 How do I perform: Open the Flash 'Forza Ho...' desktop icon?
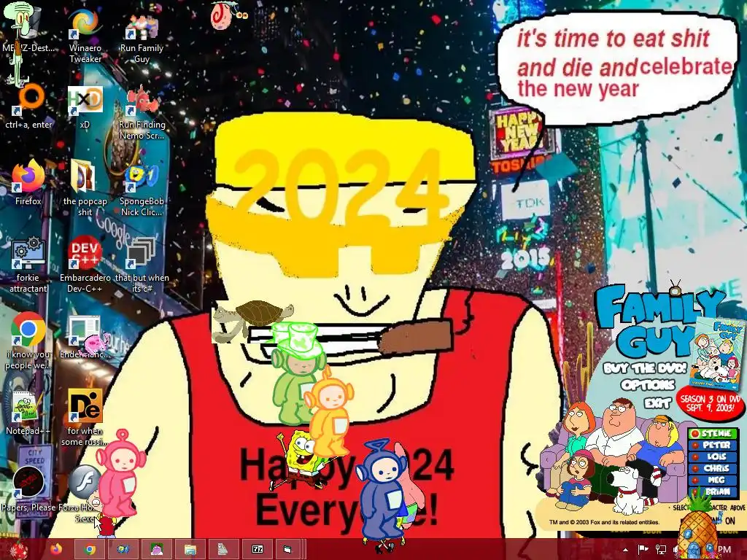coord(85,494)
